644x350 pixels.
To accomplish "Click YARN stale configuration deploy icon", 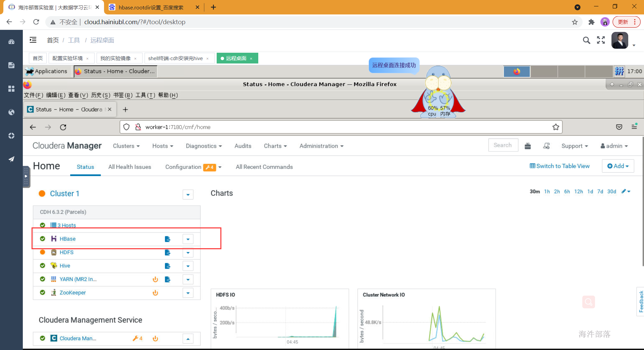I will pyautogui.click(x=167, y=279).
